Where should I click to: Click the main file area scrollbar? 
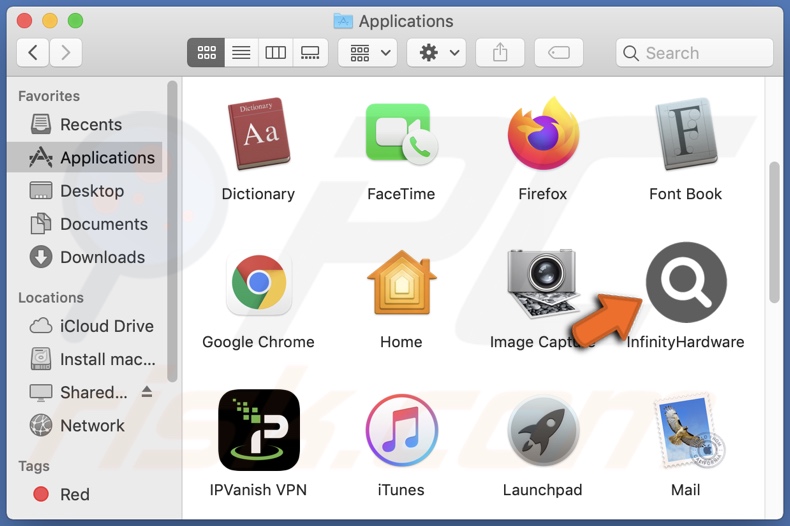pos(774,232)
